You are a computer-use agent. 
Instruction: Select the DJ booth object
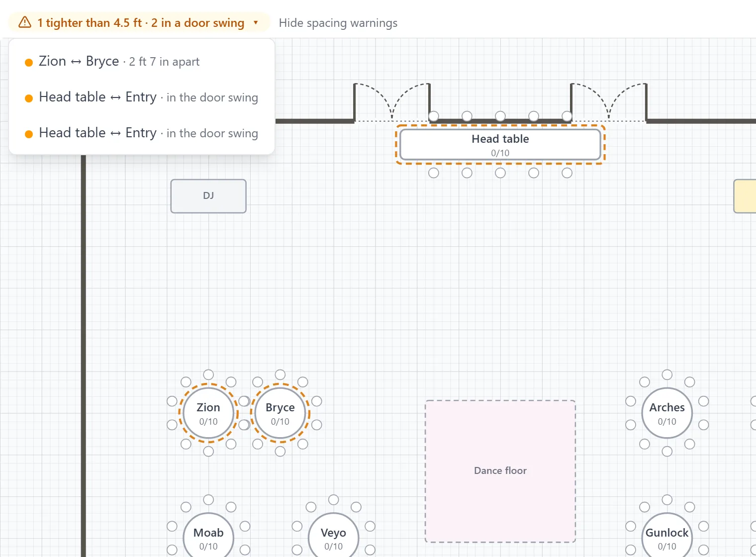click(208, 196)
